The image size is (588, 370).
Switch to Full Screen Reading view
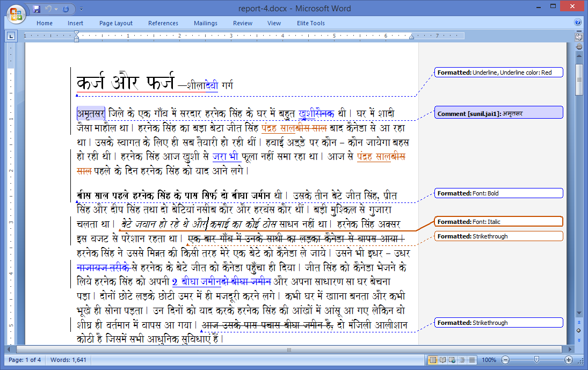(443, 360)
